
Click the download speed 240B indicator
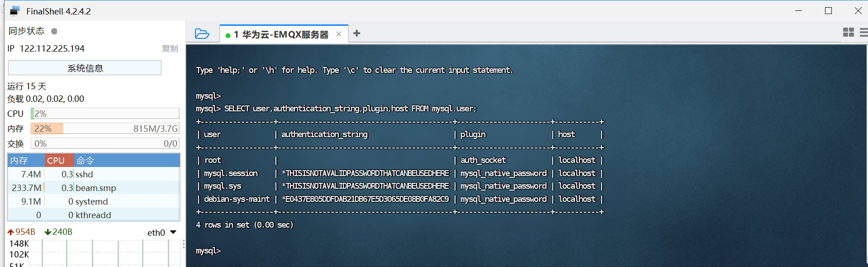pyautogui.click(x=58, y=232)
